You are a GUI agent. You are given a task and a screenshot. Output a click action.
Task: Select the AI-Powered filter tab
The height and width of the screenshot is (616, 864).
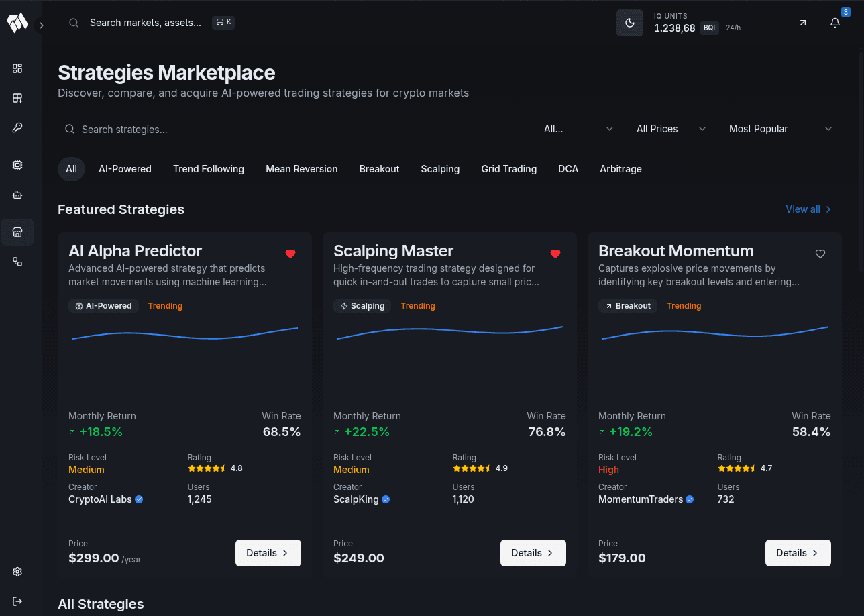tap(125, 169)
